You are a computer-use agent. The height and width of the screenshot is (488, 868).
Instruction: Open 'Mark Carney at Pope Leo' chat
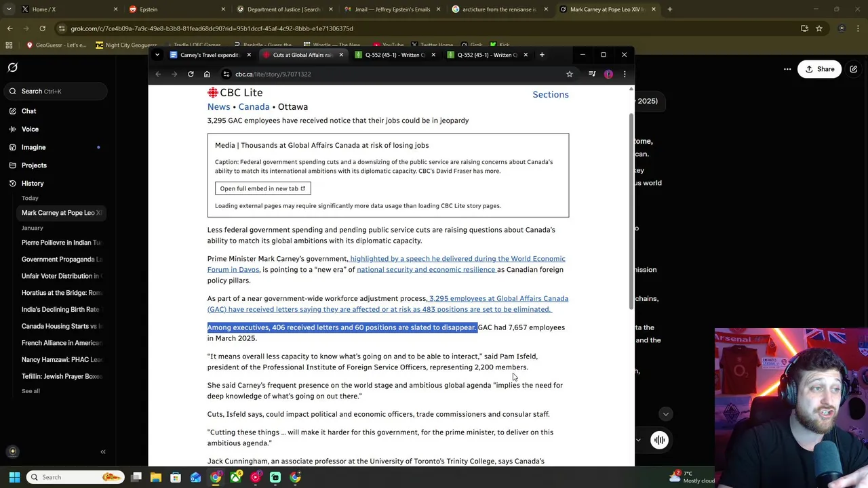[61, 213]
